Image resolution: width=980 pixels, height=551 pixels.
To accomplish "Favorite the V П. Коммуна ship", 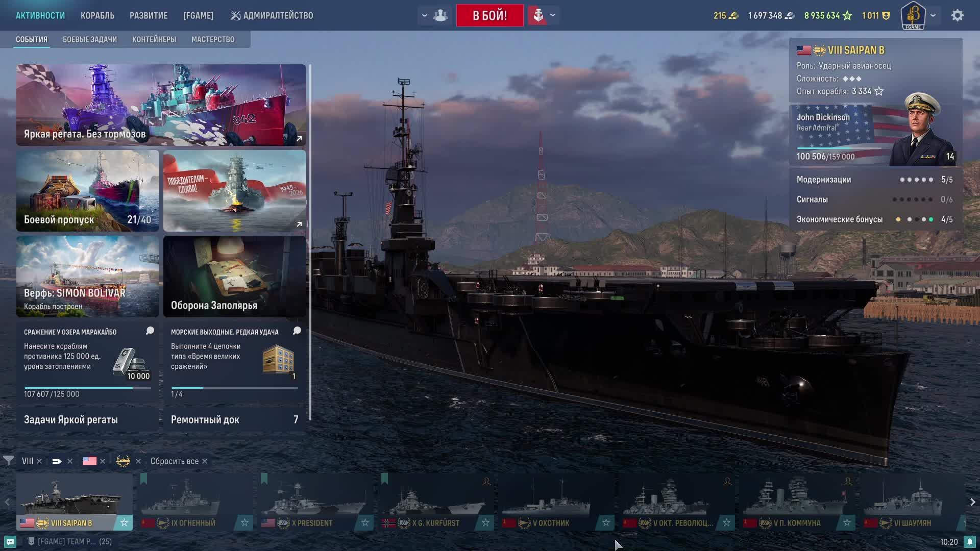I will click(847, 522).
